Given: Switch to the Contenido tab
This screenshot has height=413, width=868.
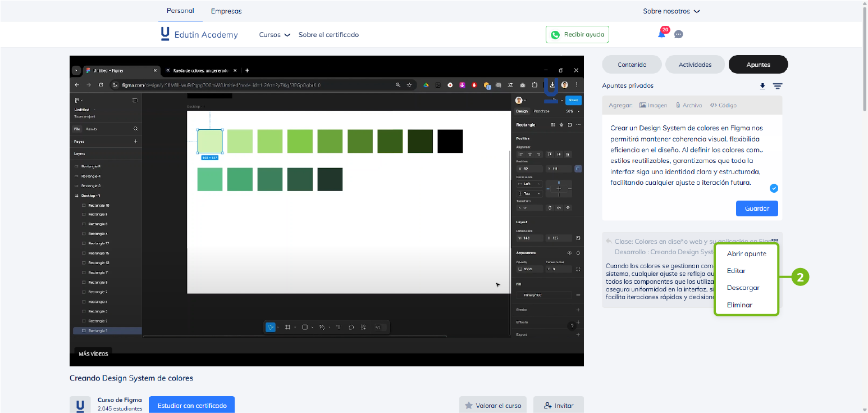Looking at the screenshot, I should point(632,65).
